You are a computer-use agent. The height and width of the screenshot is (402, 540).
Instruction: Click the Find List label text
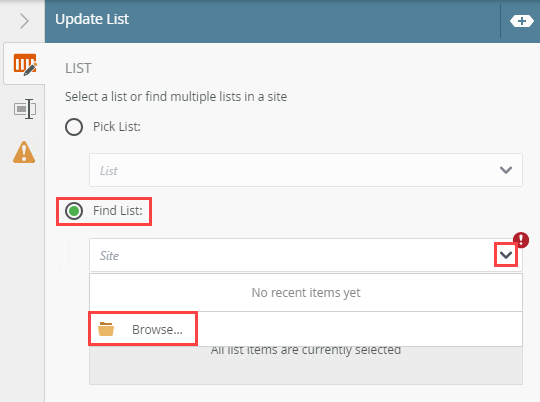click(118, 211)
